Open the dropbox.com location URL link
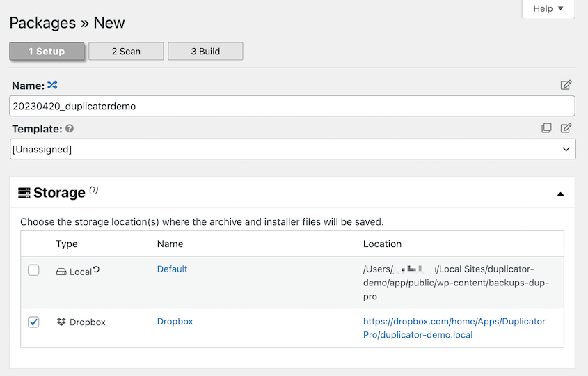 click(454, 328)
